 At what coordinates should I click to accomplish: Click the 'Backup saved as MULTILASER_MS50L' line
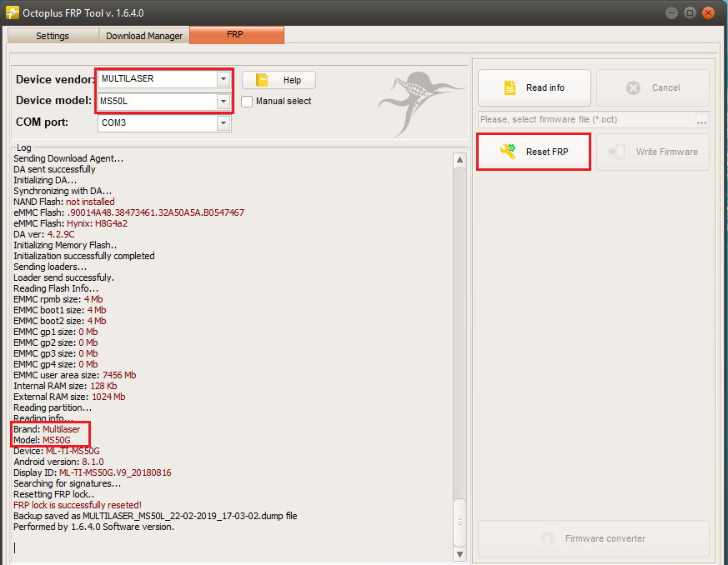(155, 516)
